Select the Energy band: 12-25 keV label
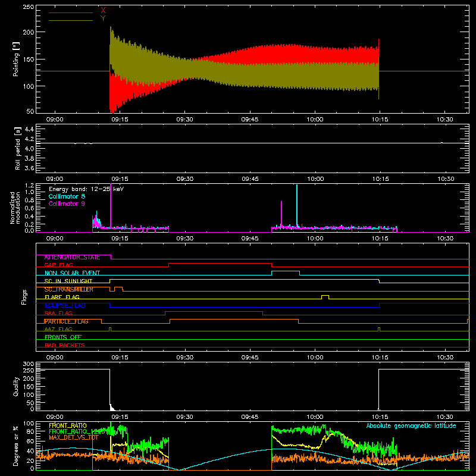 [86, 189]
